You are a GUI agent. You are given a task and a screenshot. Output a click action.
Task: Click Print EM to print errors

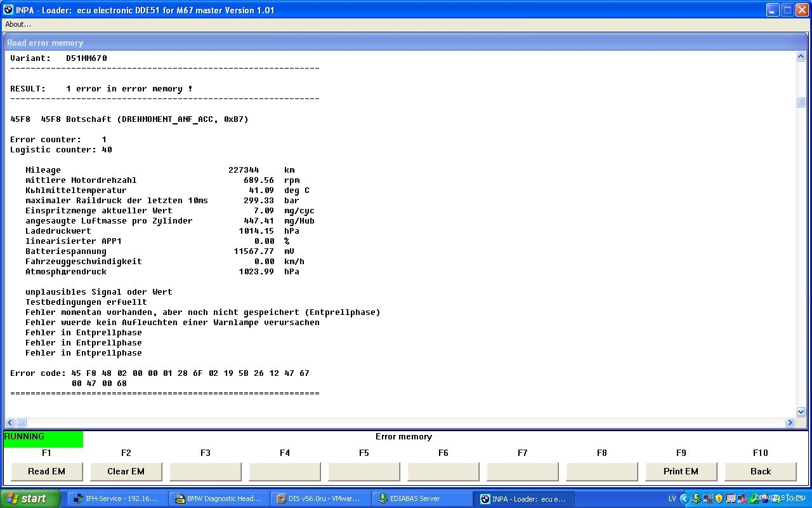coord(681,471)
